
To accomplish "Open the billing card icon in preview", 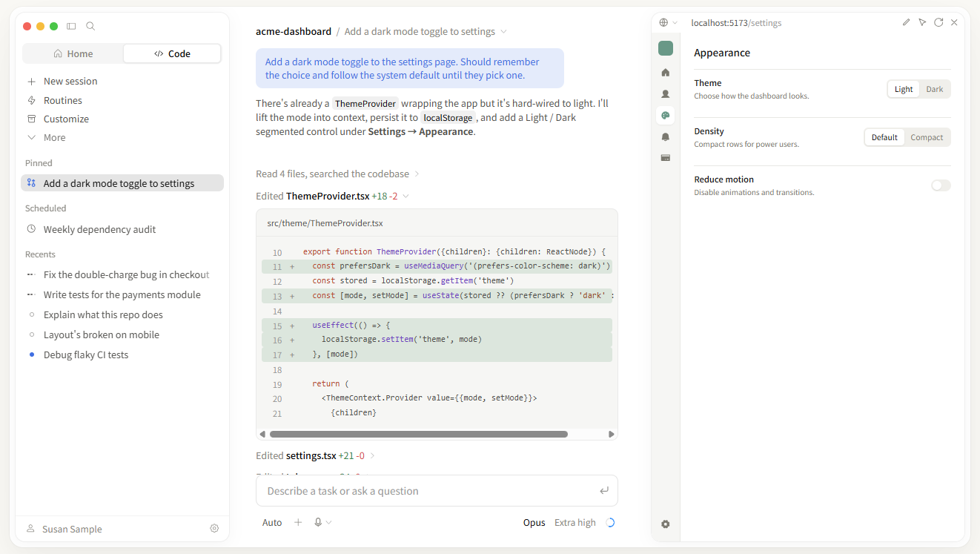I will coord(666,157).
